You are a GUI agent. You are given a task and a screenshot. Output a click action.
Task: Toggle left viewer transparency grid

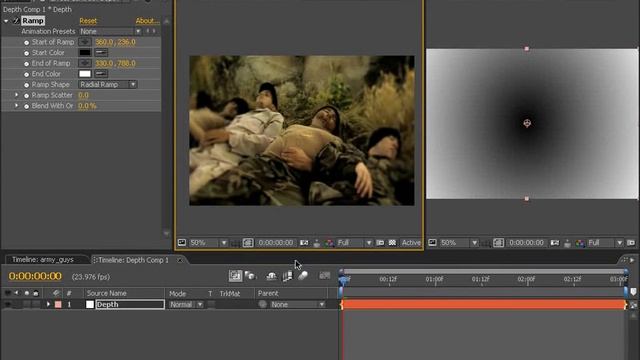click(392, 243)
